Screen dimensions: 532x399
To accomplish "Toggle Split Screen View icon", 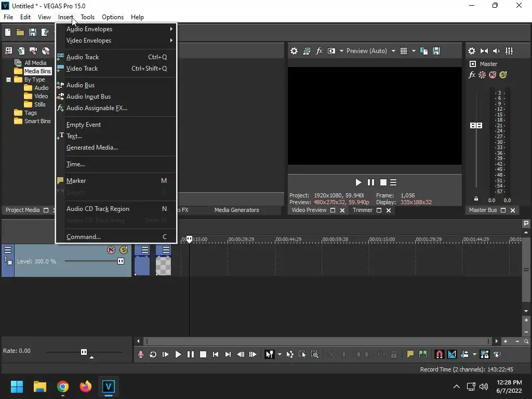I will point(331,51).
